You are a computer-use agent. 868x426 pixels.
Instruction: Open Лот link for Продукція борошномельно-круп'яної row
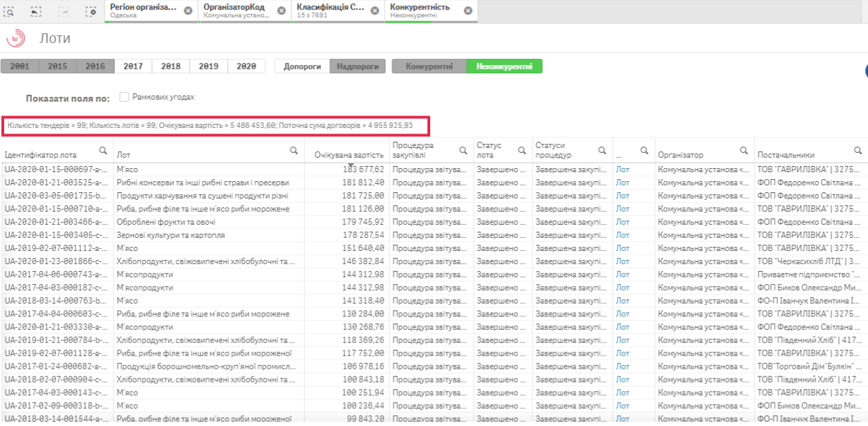pyautogui.click(x=622, y=367)
